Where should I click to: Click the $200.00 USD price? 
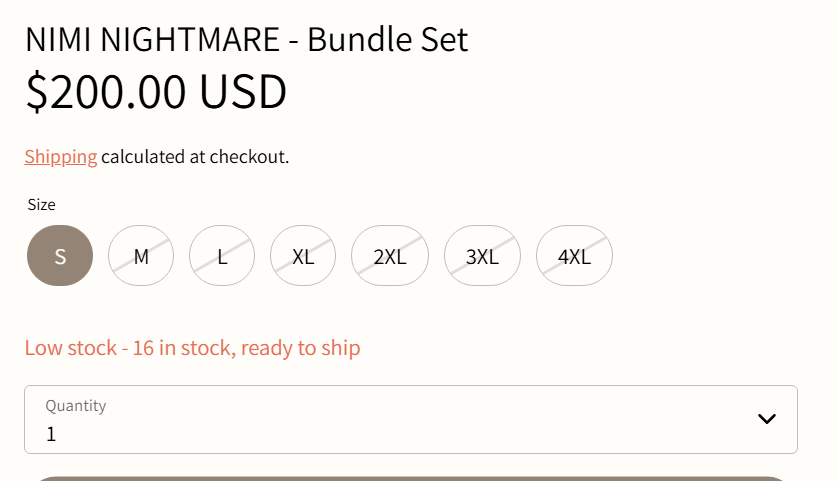point(156,92)
